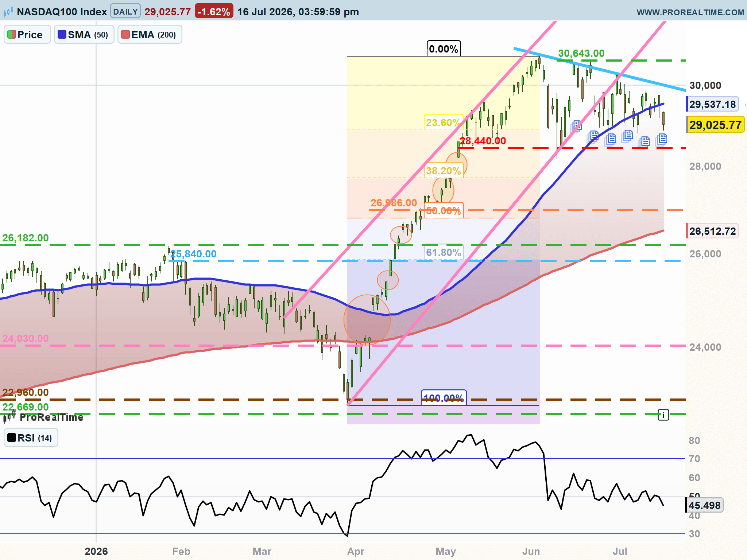The height and width of the screenshot is (560, 747).
Task: Click the 29,025.77 yellow price tag
Action: point(715,125)
